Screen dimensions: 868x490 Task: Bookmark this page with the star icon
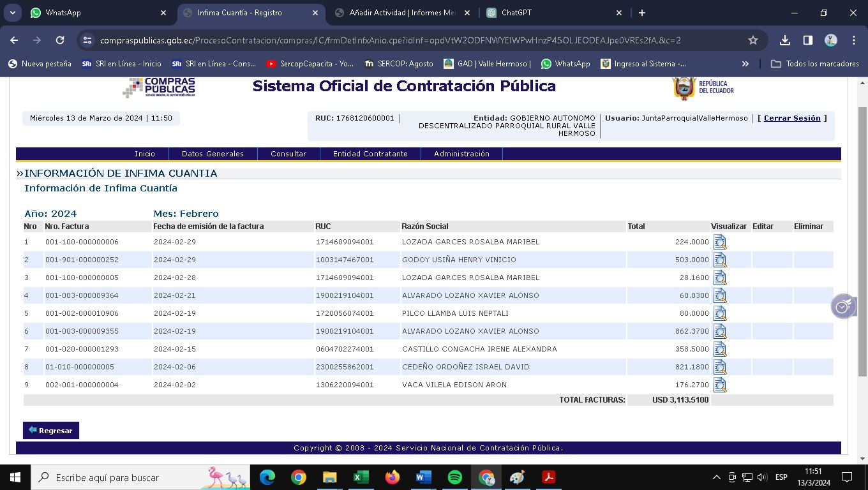[753, 40]
